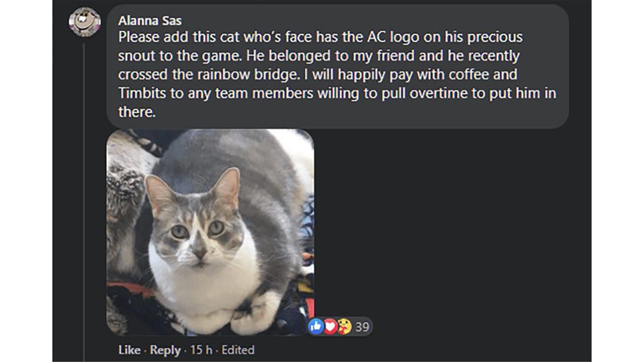Open Alanna Sas's profile picture avatar
Image resolution: width=644 pixels, height=362 pixels.
point(85,23)
